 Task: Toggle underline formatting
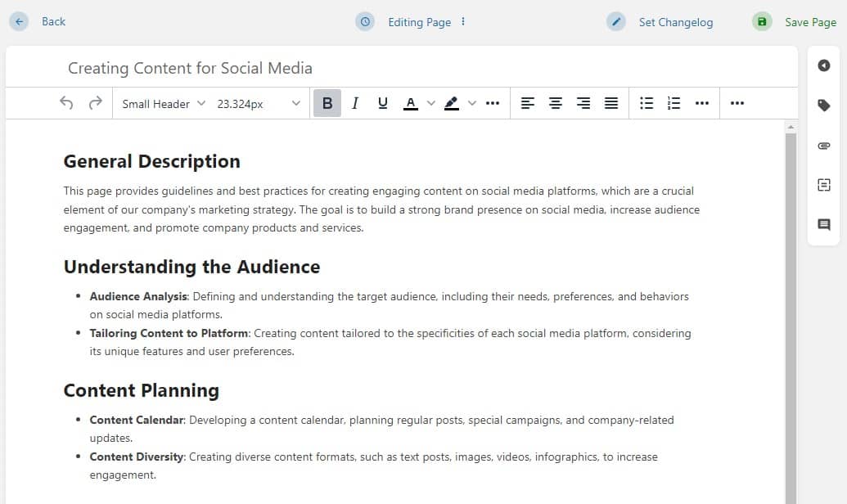(382, 103)
